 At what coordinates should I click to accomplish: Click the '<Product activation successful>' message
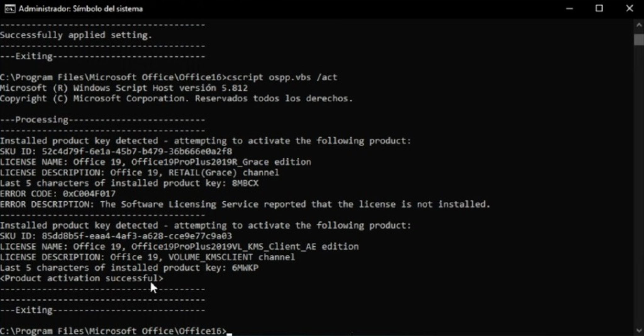82,278
